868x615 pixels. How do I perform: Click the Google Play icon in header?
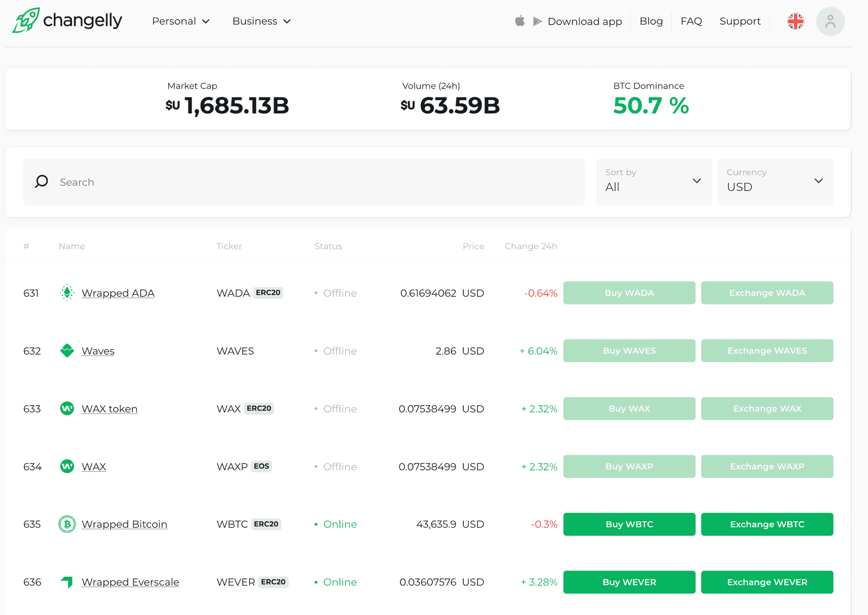pos(537,21)
